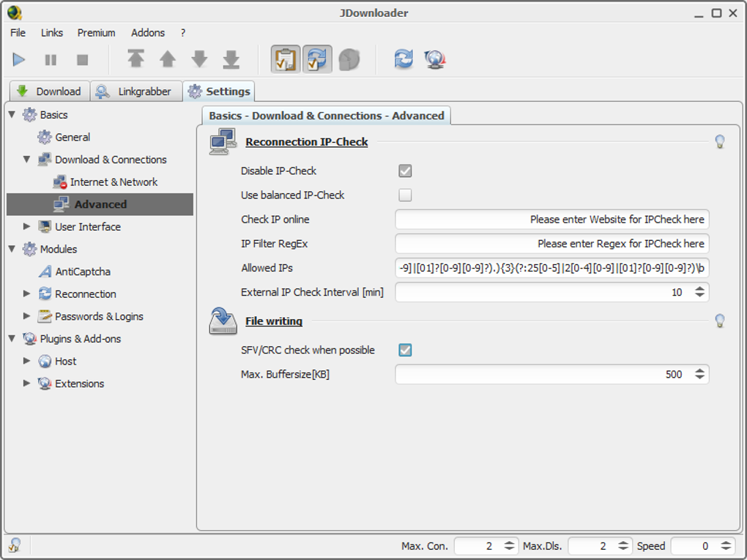This screenshot has width=747, height=560.
Task: Expand the Reconnection tree node
Action: (27, 294)
